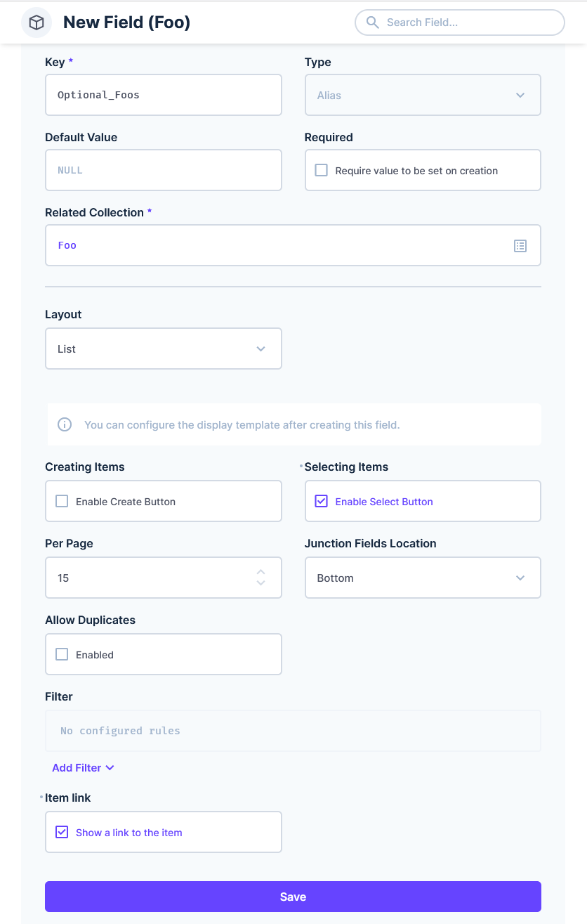Enable the Create Button checkbox
587x924 pixels.
tap(62, 501)
